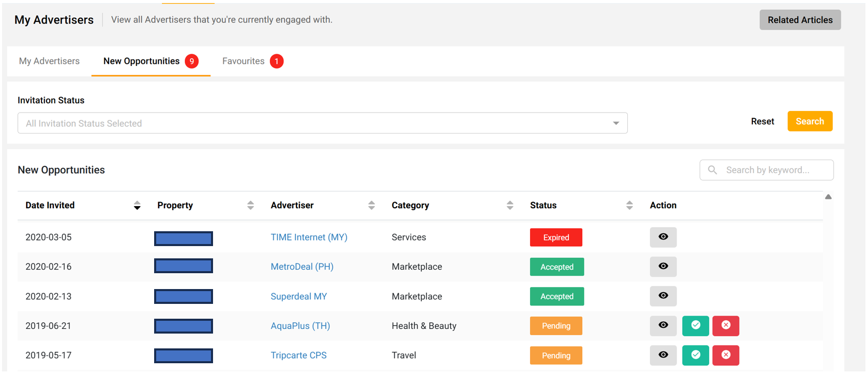Sort table by Category column
This screenshot has height=375, width=868.
coord(510,206)
